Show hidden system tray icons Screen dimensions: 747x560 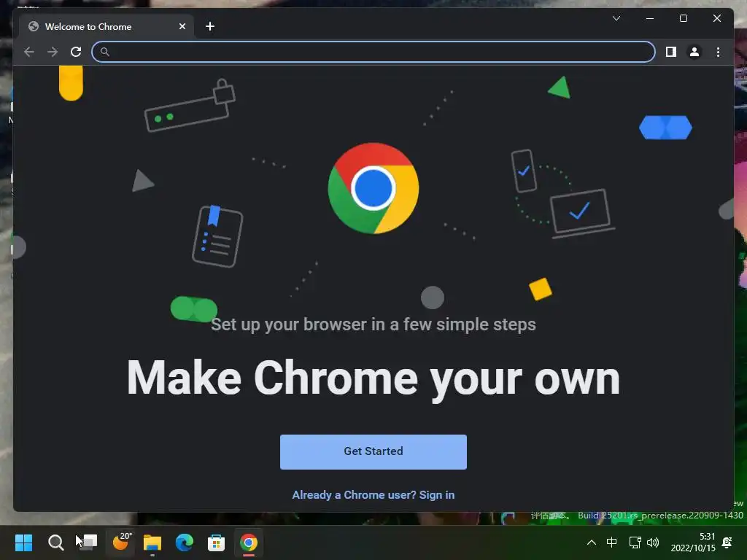(591, 542)
